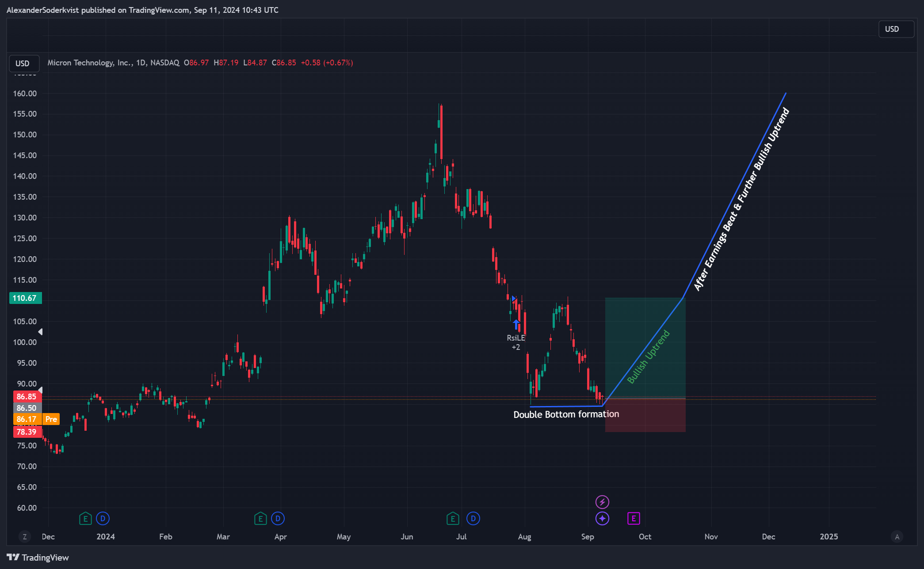924x569 pixels.
Task: Select the Double Bottom formation text annotation
Action: [566, 414]
